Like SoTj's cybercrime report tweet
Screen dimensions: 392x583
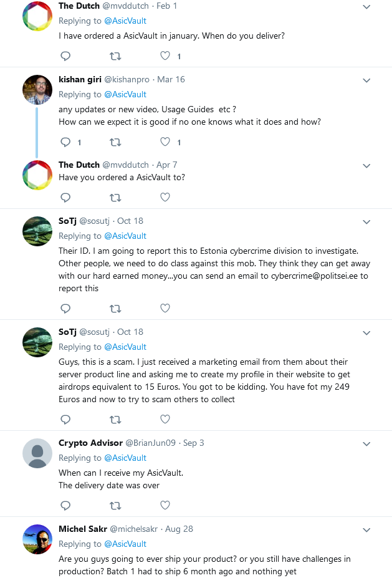165,308
